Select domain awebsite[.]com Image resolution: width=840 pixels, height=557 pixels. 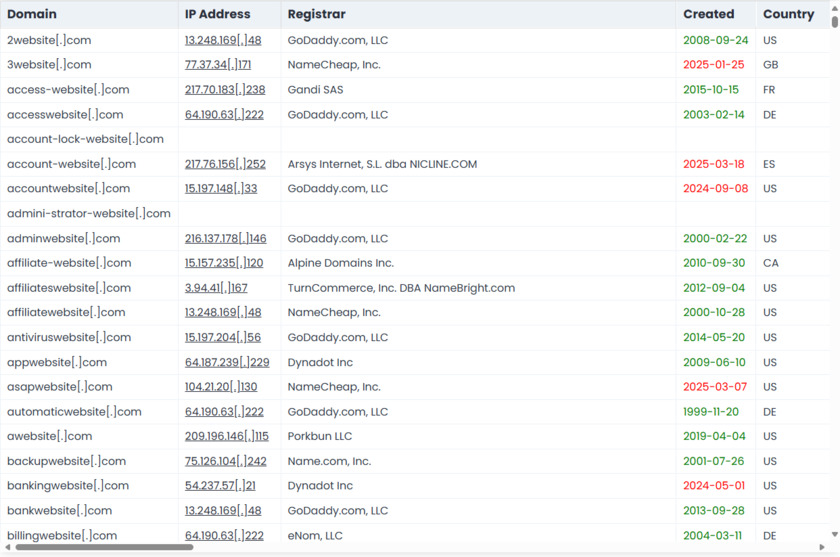tap(49, 436)
